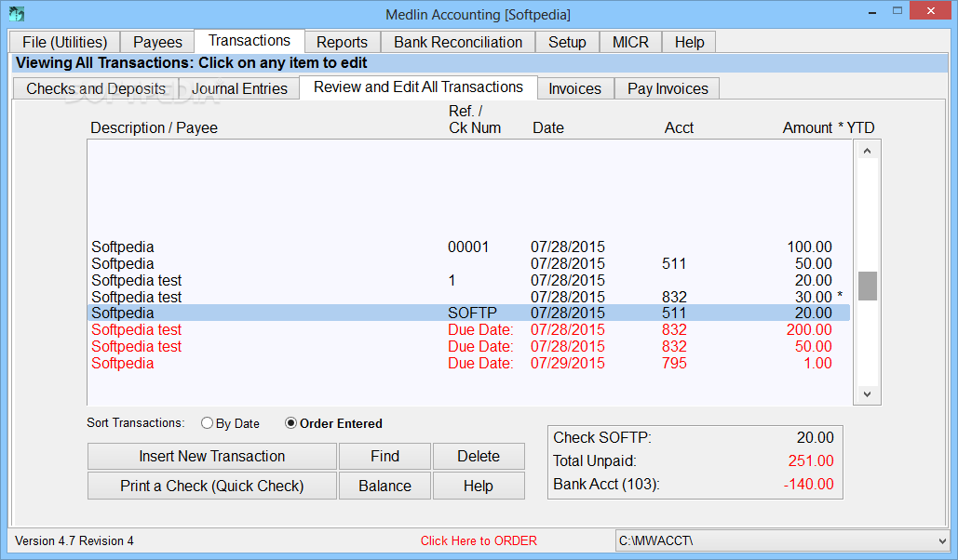
Task: Switch to Checks and Deposits subtab
Action: 96,88
